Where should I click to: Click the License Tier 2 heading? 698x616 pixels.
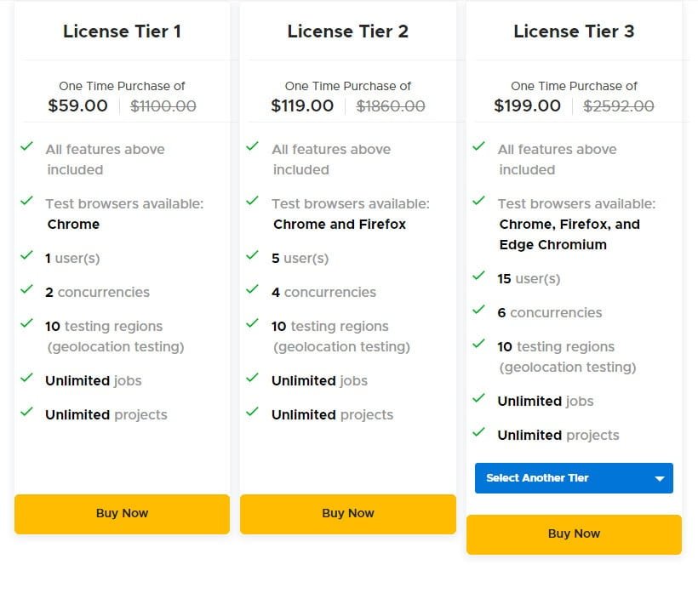click(x=347, y=31)
